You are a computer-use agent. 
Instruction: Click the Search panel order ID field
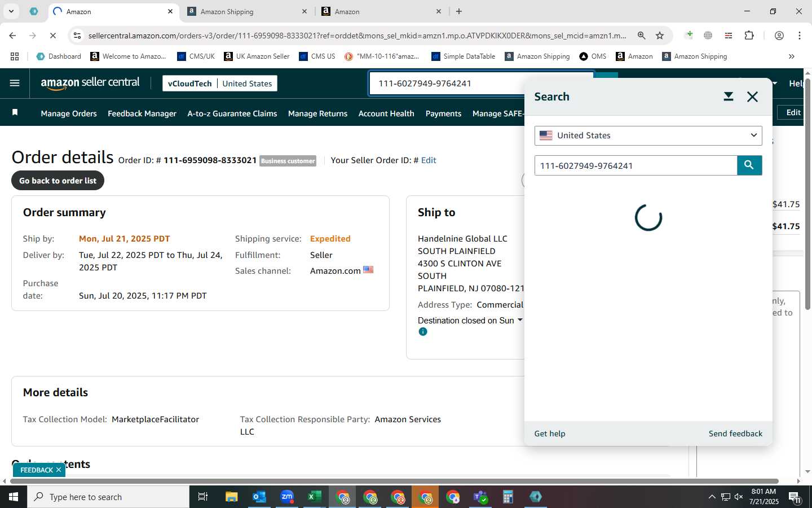[636, 165]
